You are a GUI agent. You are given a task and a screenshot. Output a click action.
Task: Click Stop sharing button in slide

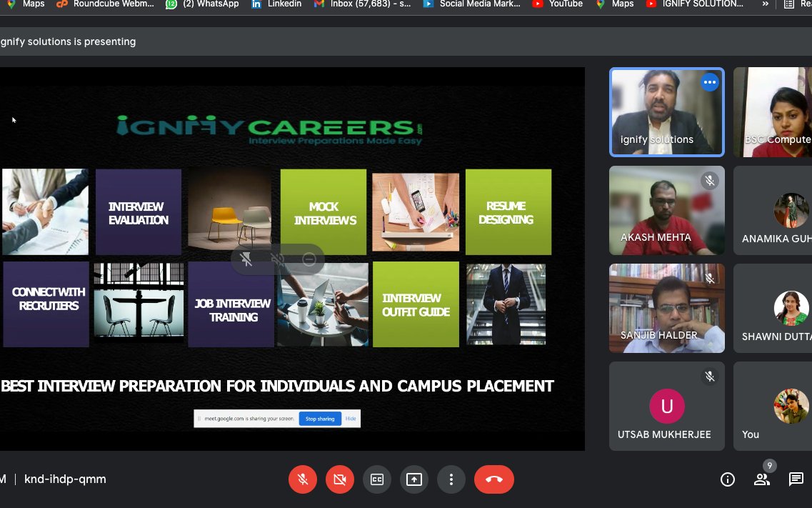pyautogui.click(x=320, y=419)
